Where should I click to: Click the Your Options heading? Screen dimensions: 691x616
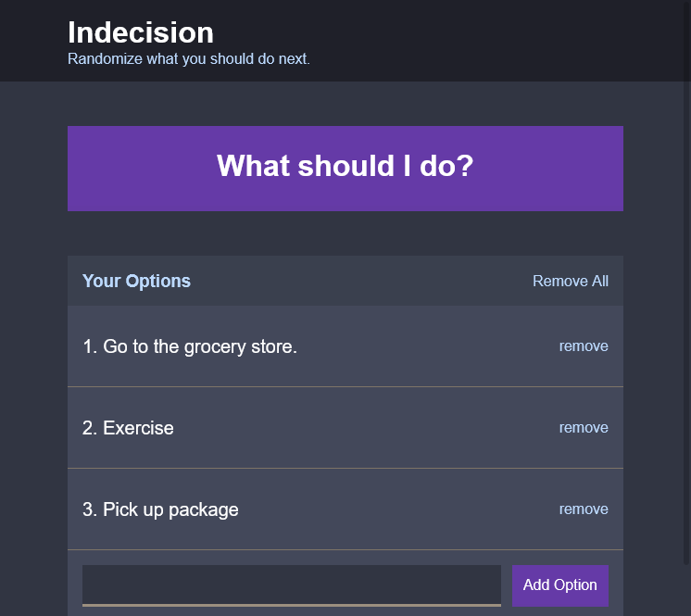coord(136,281)
